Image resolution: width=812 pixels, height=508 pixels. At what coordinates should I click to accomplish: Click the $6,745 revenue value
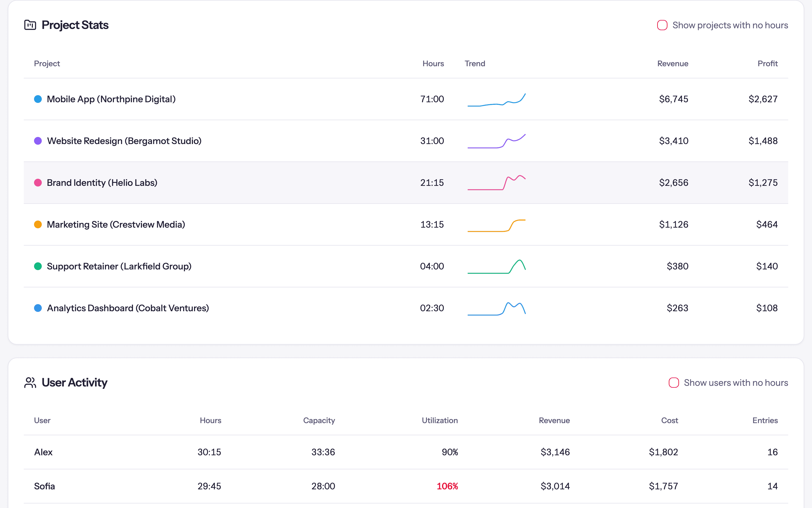click(673, 99)
